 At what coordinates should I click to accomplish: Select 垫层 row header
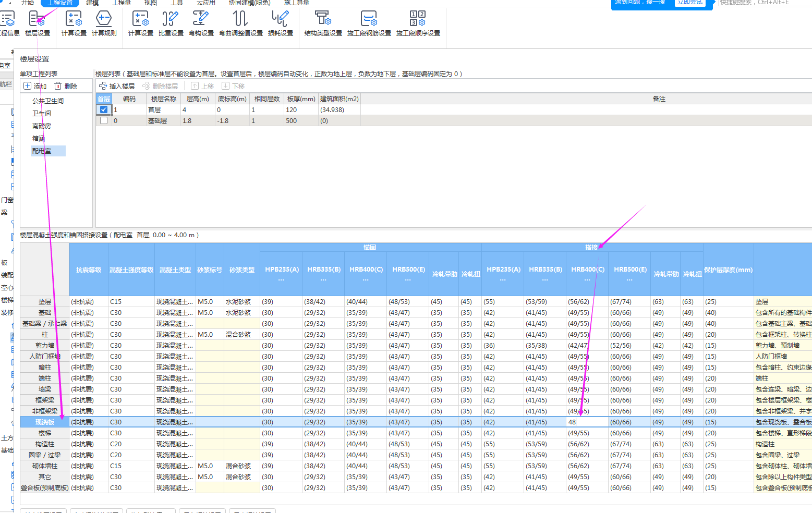pos(45,302)
